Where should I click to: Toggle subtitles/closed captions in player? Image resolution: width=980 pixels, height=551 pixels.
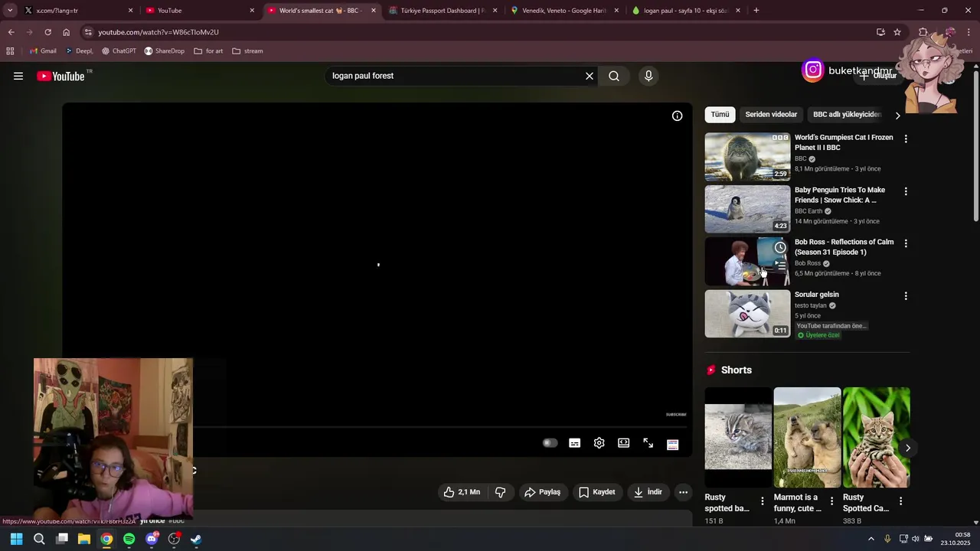575,443
